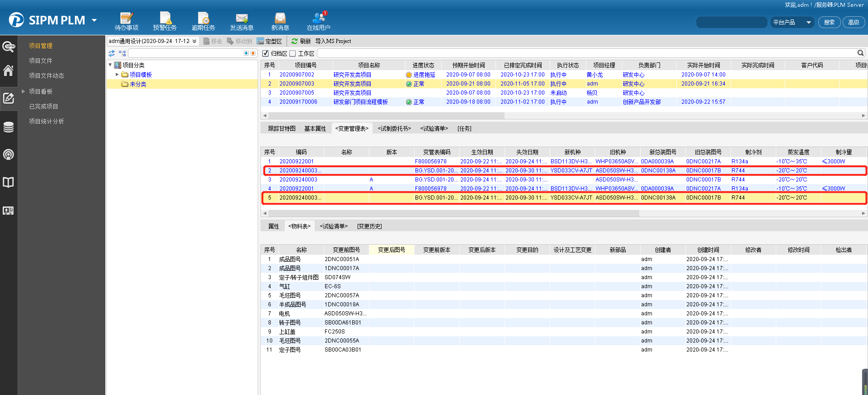Open 逾期任务 overdue tasks
The height and width of the screenshot is (395, 868).
click(x=203, y=21)
